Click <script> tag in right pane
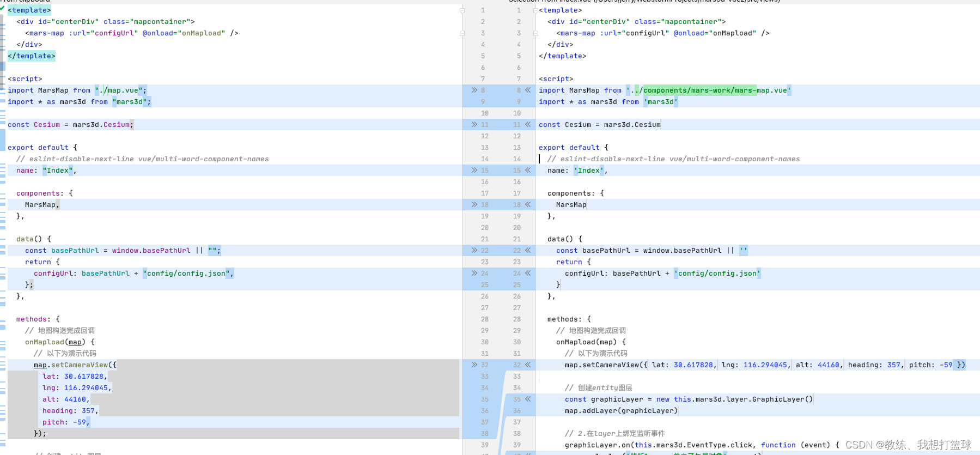This screenshot has height=455, width=980. (x=556, y=79)
